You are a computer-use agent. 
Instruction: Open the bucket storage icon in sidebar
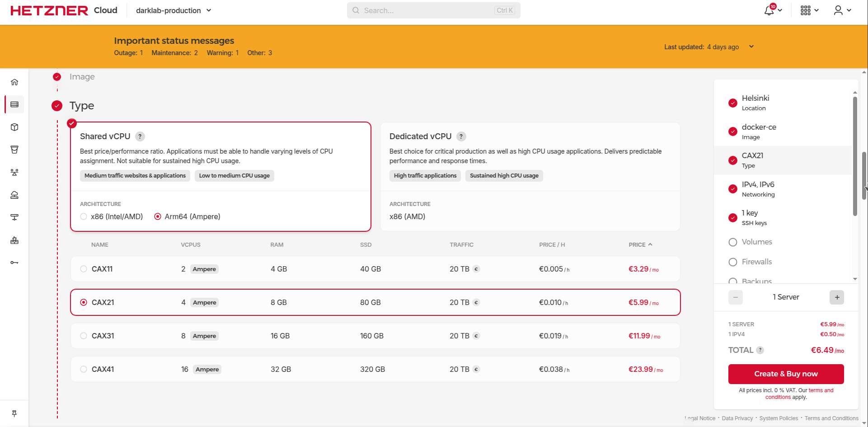14,150
